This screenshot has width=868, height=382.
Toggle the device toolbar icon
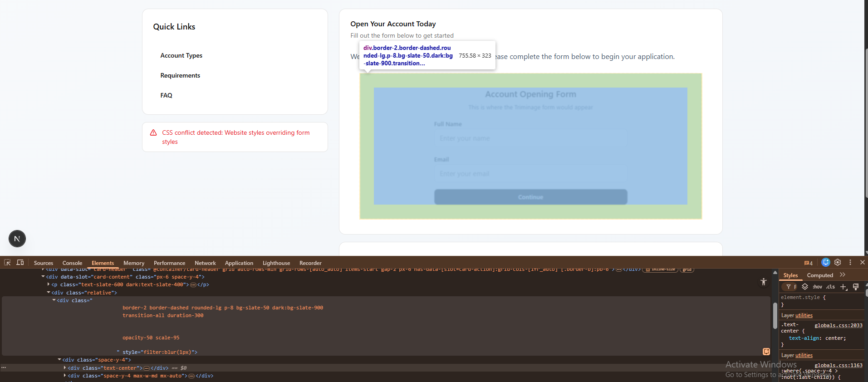[x=20, y=263]
